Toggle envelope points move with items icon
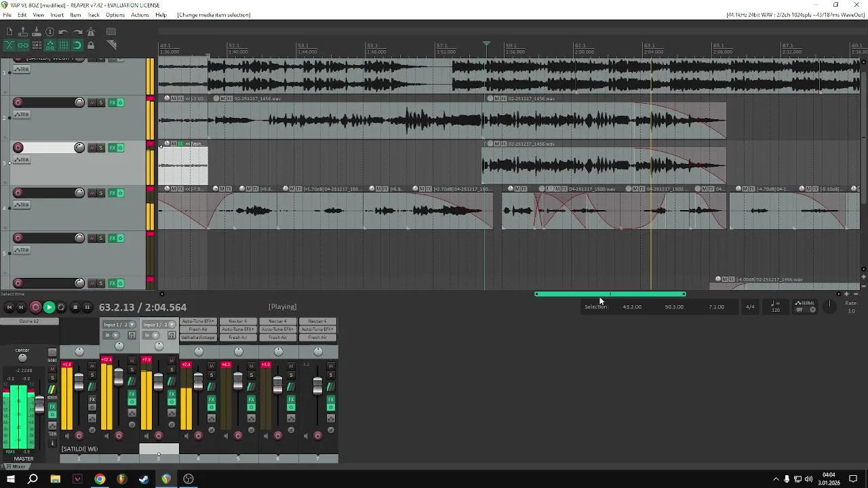Screen dimensions: 868x488 coord(50,45)
